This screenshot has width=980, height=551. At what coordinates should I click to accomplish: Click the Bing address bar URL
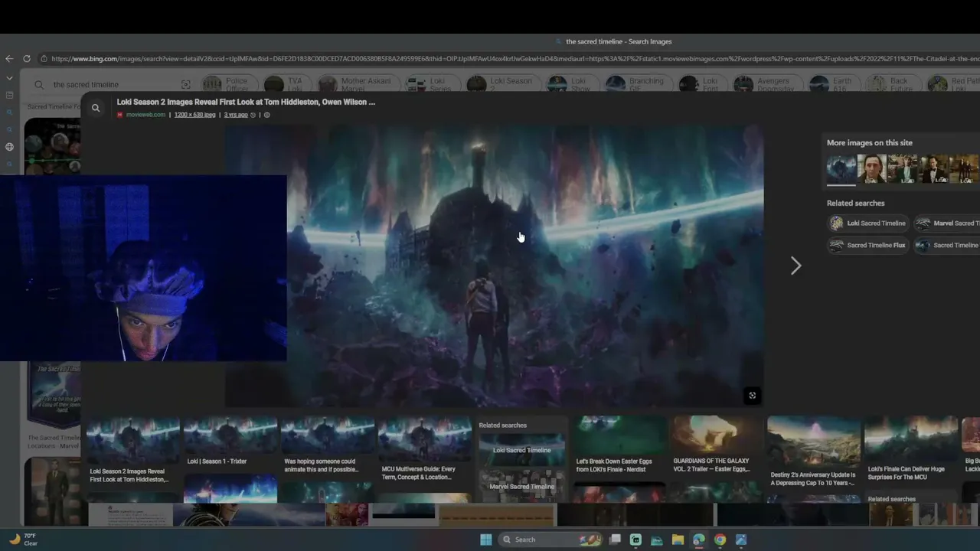pos(514,59)
